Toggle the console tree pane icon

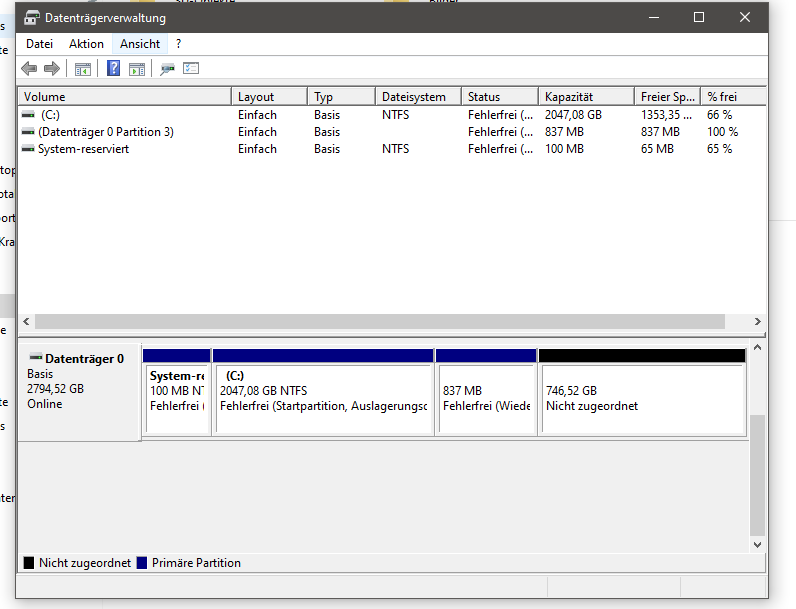(83, 69)
